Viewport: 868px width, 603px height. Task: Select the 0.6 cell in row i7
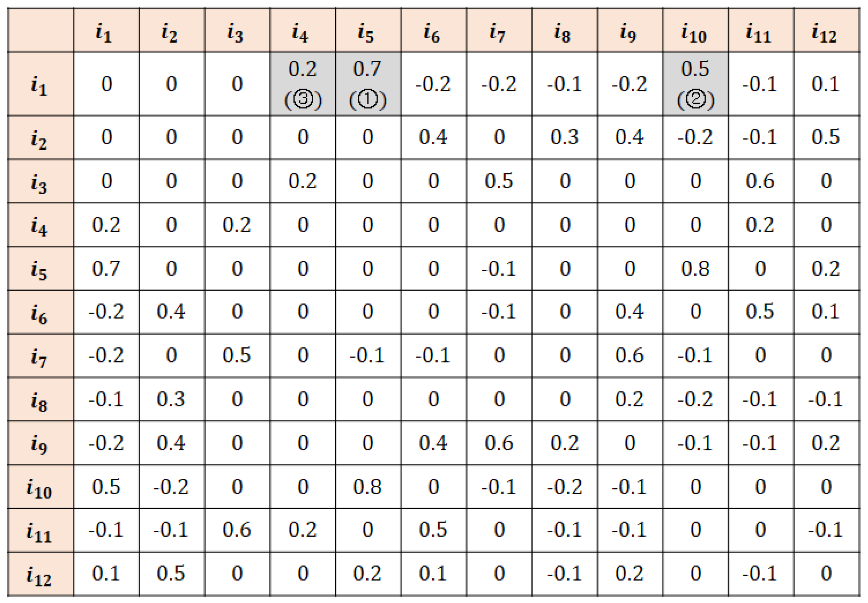629,355
